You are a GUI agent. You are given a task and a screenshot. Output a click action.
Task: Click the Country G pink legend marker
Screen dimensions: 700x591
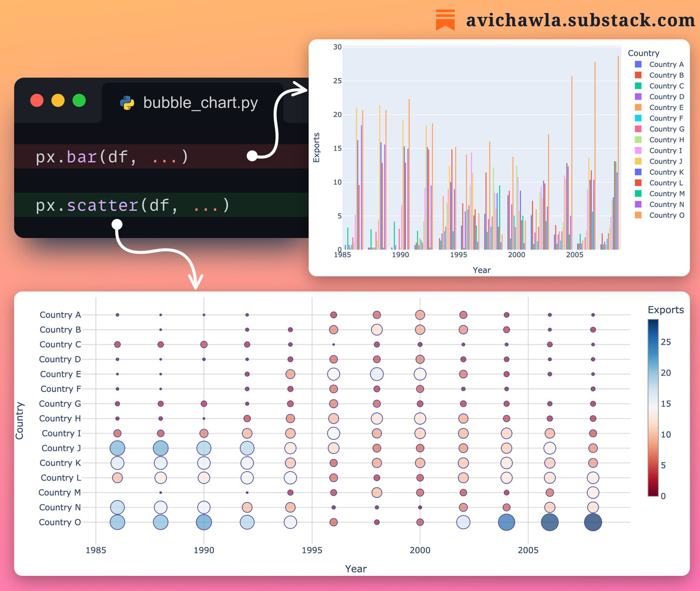(639, 129)
